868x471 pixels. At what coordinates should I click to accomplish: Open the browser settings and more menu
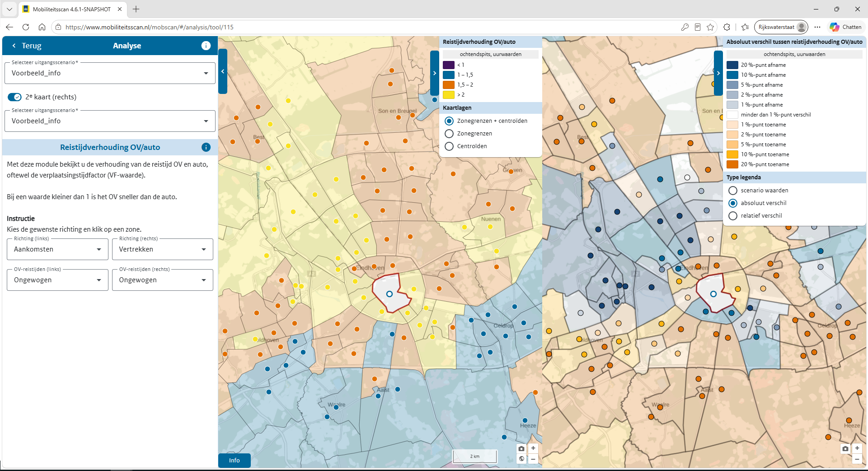[x=817, y=27]
